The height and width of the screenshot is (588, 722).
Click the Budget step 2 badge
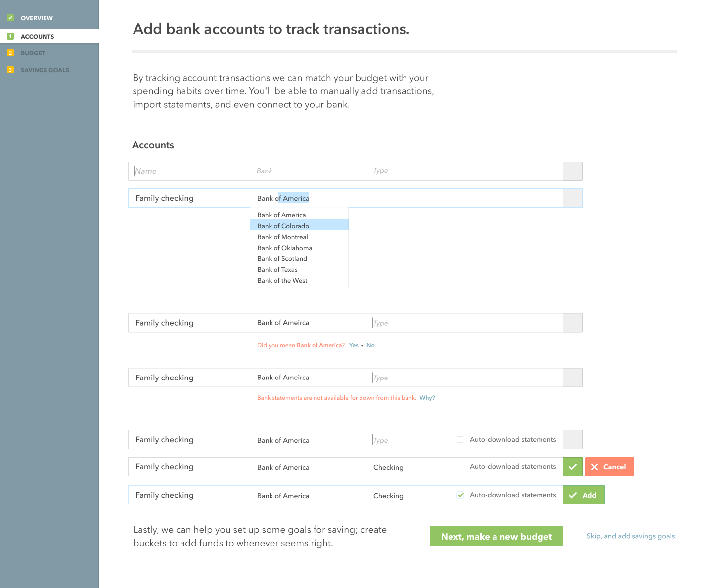[10, 53]
